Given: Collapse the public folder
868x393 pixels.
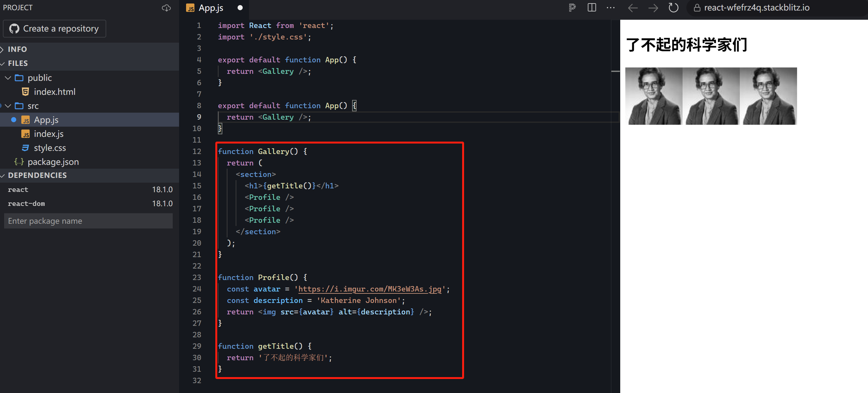Looking at the screenshot, I should point(8,78).
